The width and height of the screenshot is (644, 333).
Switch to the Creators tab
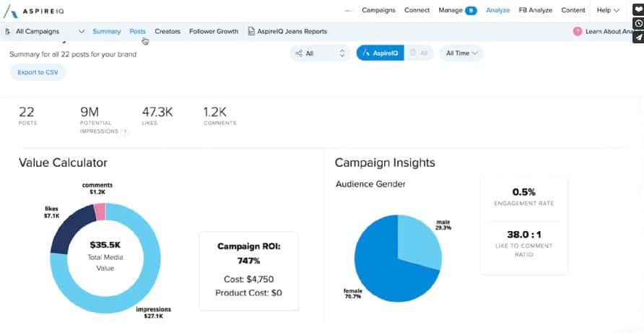(167, 31)
